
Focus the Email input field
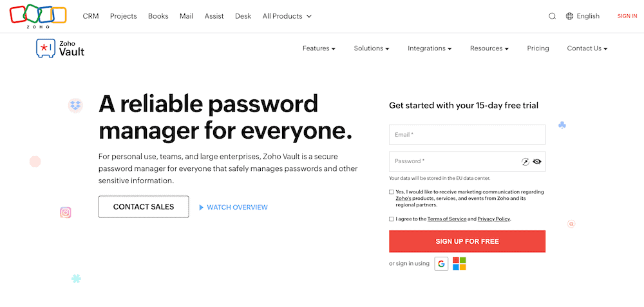coord(467,135)
